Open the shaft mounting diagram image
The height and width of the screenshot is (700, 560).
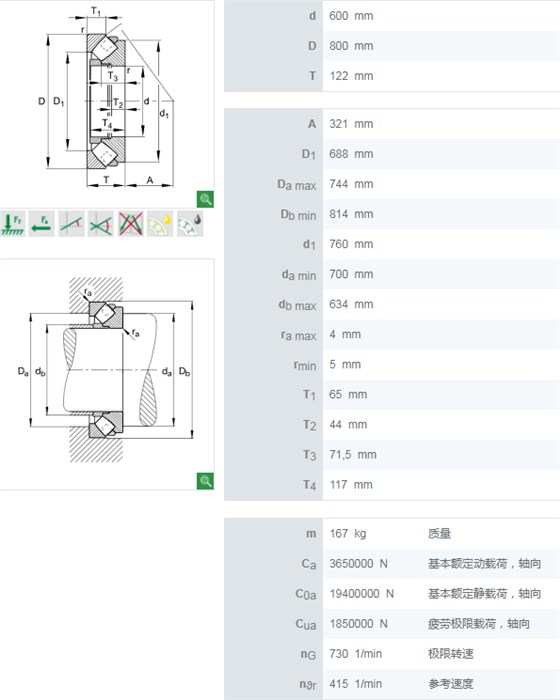107,371
